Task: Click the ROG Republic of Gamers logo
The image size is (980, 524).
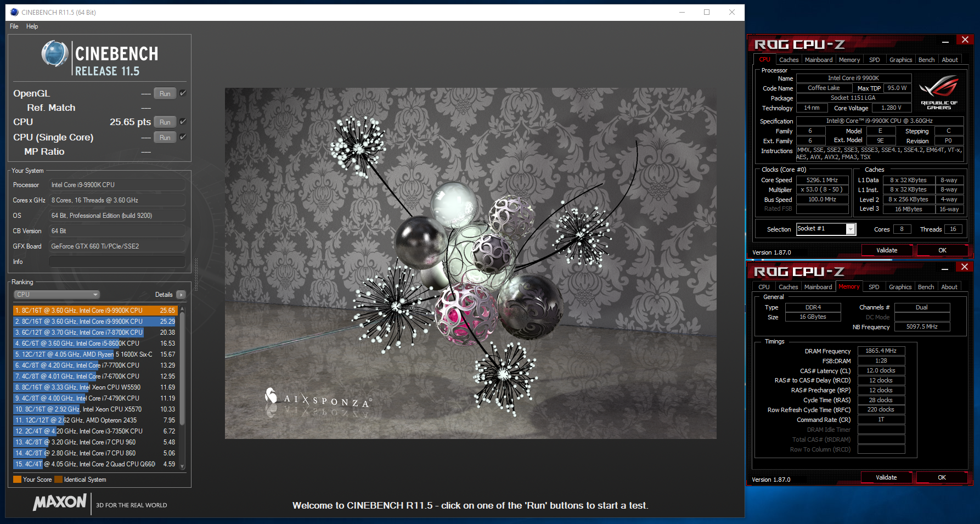Action: click(x=939, y=92)
